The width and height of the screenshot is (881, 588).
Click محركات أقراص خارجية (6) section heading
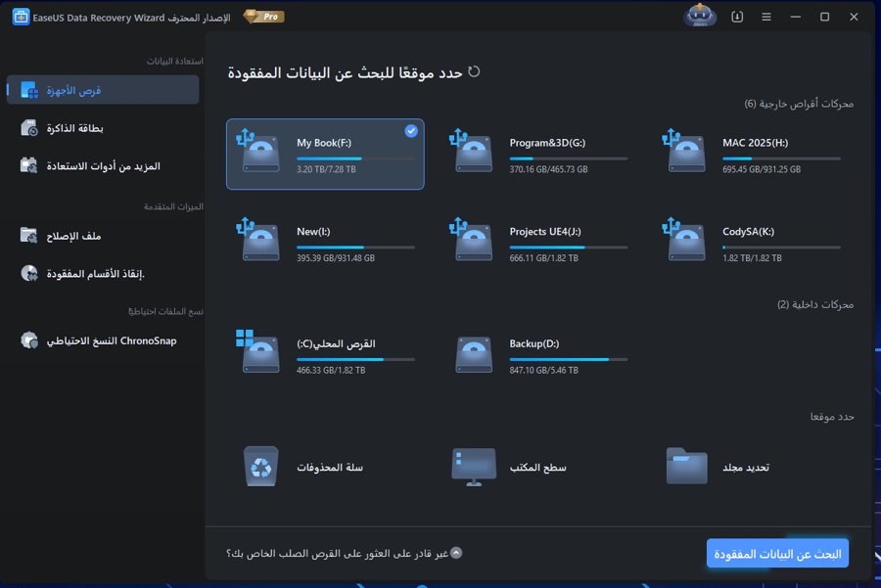click(799, 104)
